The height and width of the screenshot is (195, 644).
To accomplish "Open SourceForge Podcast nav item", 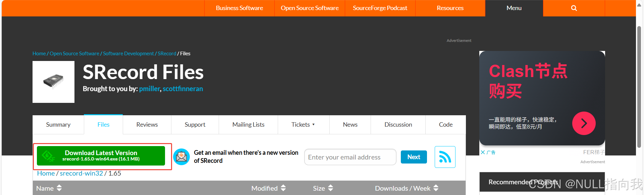I will 380,8.
